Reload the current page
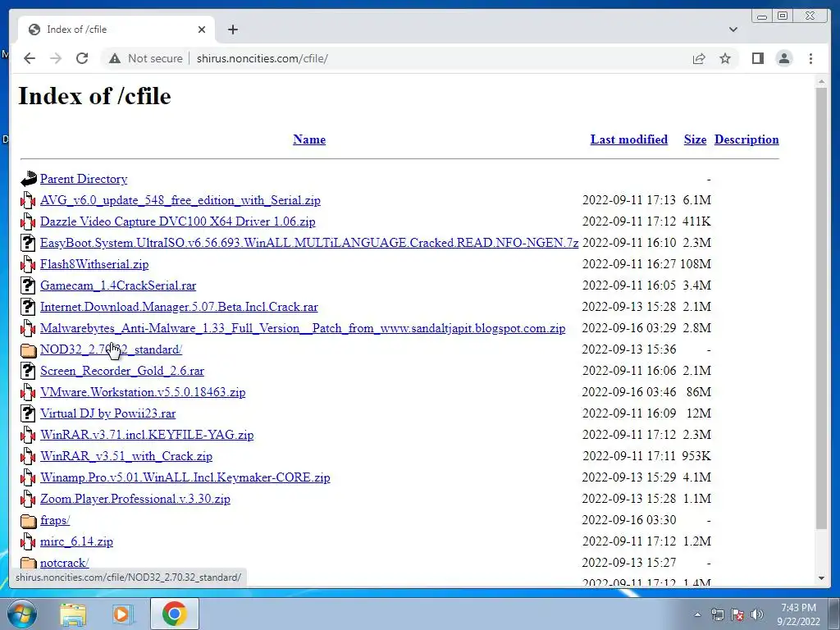Screen dimensions: 840x630 82,58
